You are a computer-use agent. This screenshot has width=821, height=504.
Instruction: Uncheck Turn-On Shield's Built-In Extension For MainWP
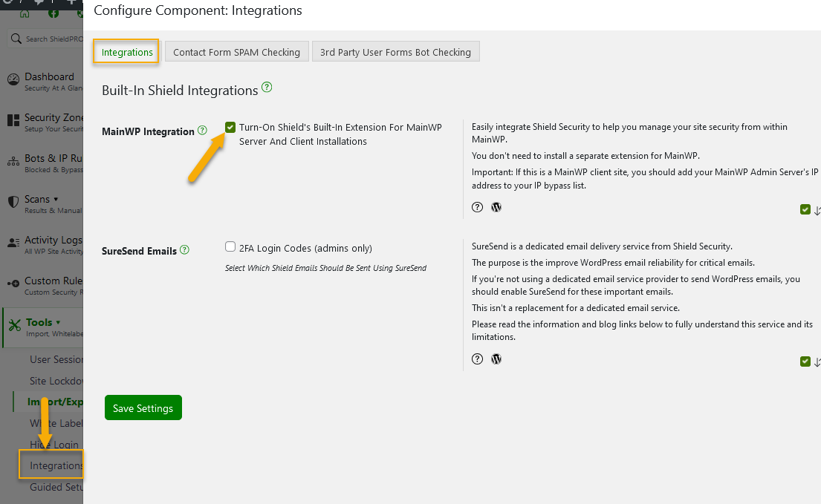pos(230,127)
